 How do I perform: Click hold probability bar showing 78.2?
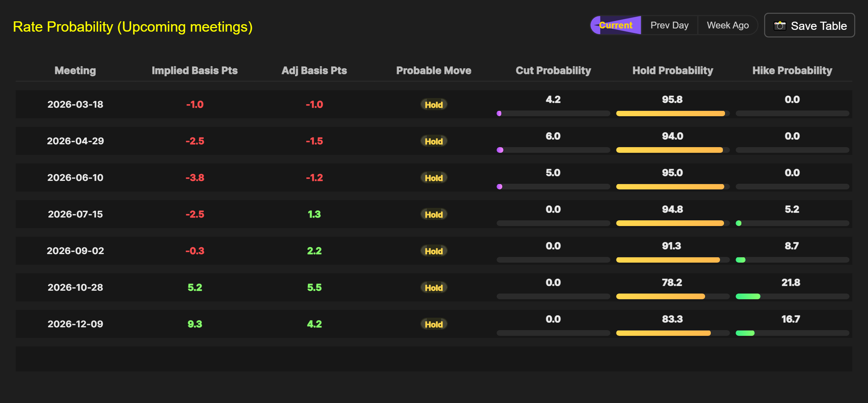coord(660,296)
